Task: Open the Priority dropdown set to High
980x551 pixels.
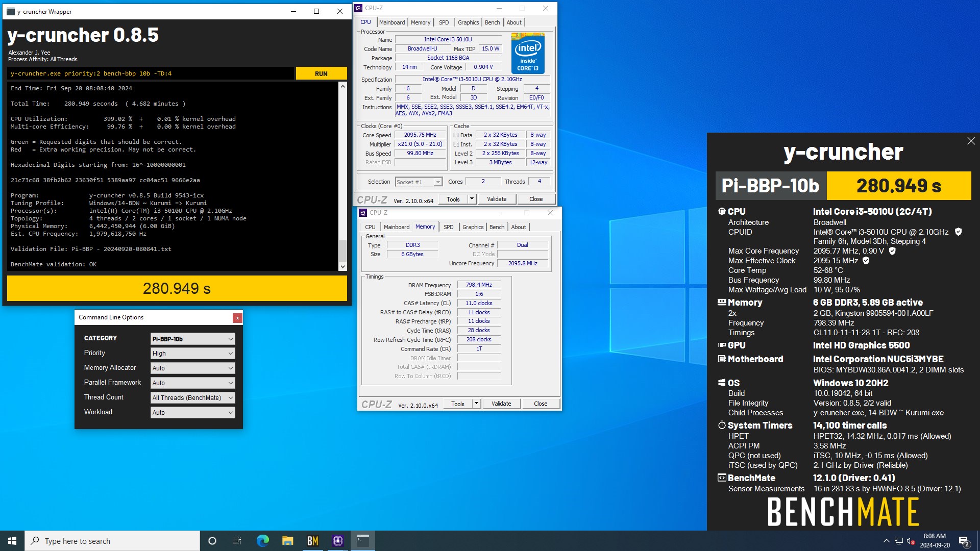Action: 192,353
